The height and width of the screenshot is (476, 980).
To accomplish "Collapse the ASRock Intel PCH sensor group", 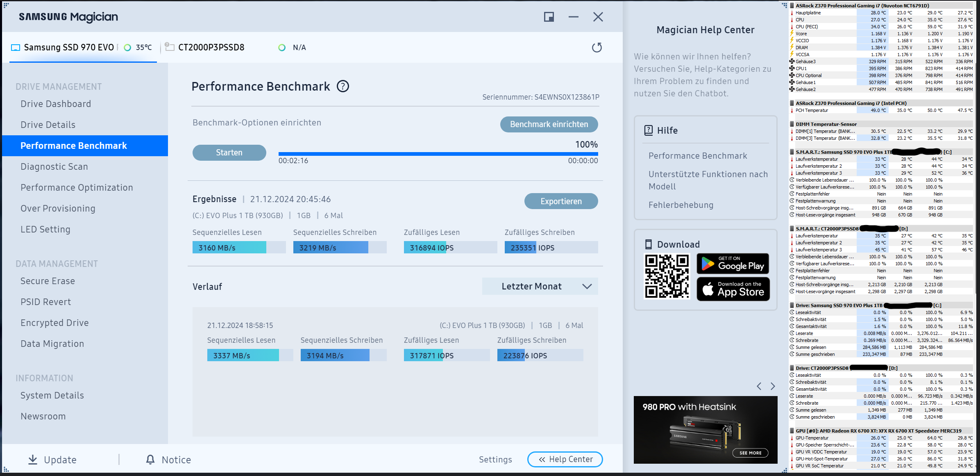I will click(792, 103).
